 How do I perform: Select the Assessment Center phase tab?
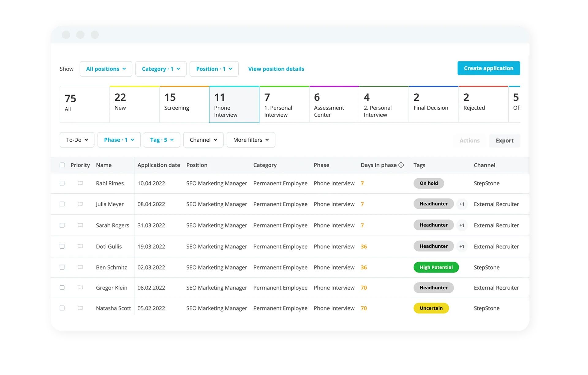pyautogui.click(x=334, y=104)
